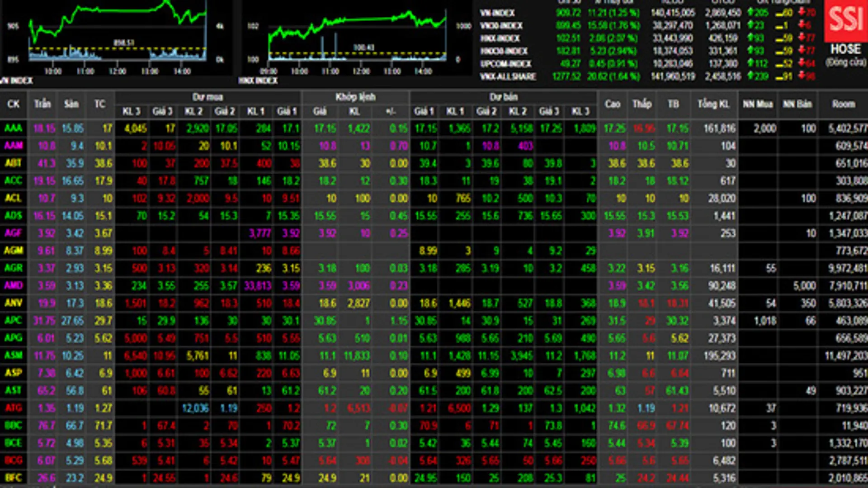Viewport: 868px width, 488px height.
Task: Click Tổng KL value 195,293 in ASM row
Action: click(x=719, y=355)
